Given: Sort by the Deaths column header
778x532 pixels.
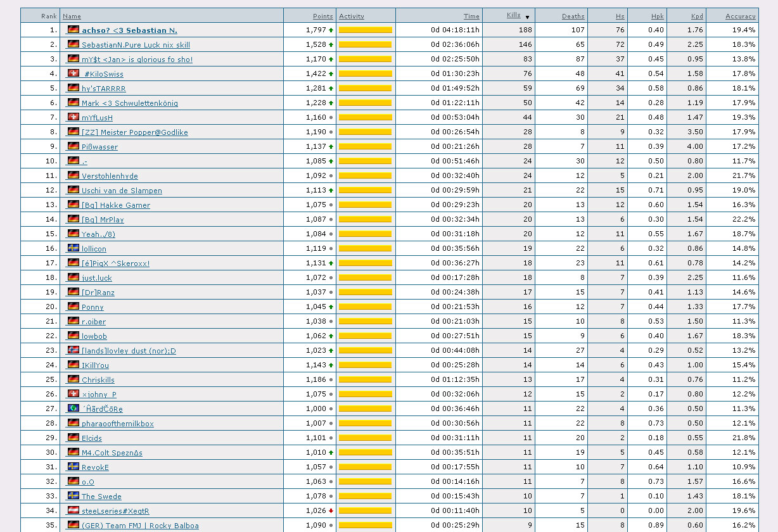Looking at the screenshot, I should 573,16.
